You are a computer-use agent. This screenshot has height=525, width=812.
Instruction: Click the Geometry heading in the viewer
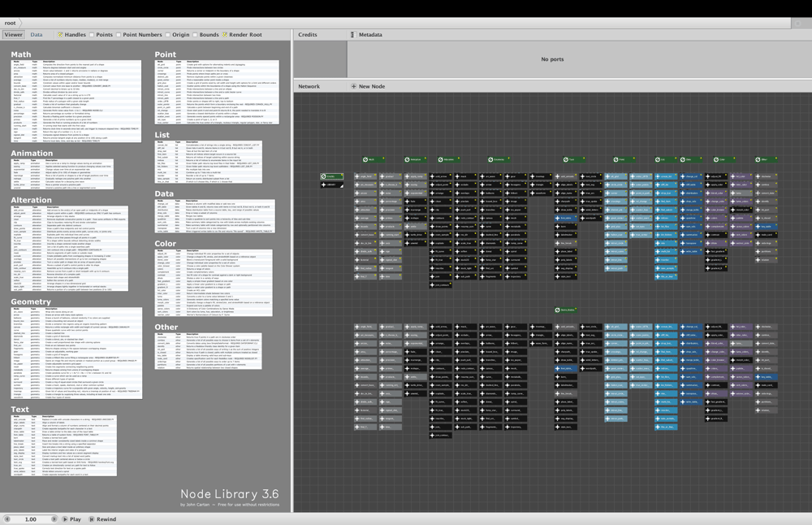coord(31,302)
